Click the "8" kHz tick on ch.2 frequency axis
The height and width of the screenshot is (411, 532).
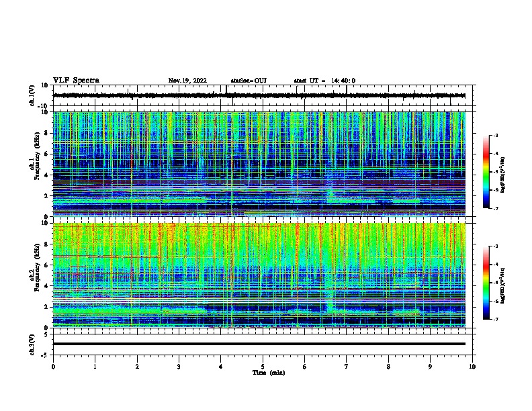click(47, 244)
